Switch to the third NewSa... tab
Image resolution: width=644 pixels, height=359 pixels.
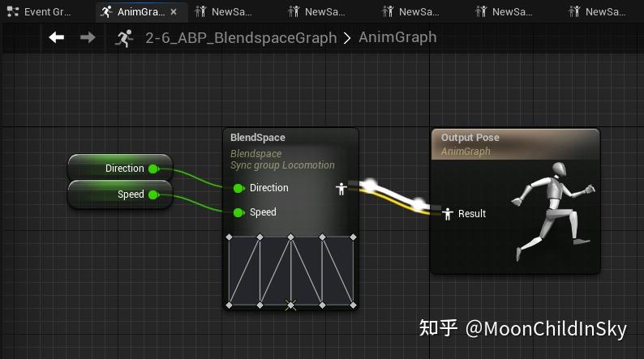click(410, 12)
